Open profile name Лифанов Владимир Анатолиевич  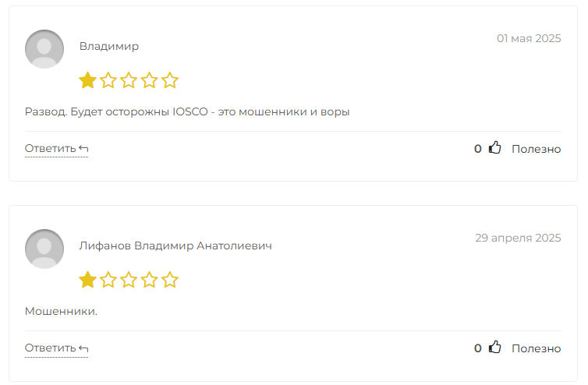click(x=175, y=245)
